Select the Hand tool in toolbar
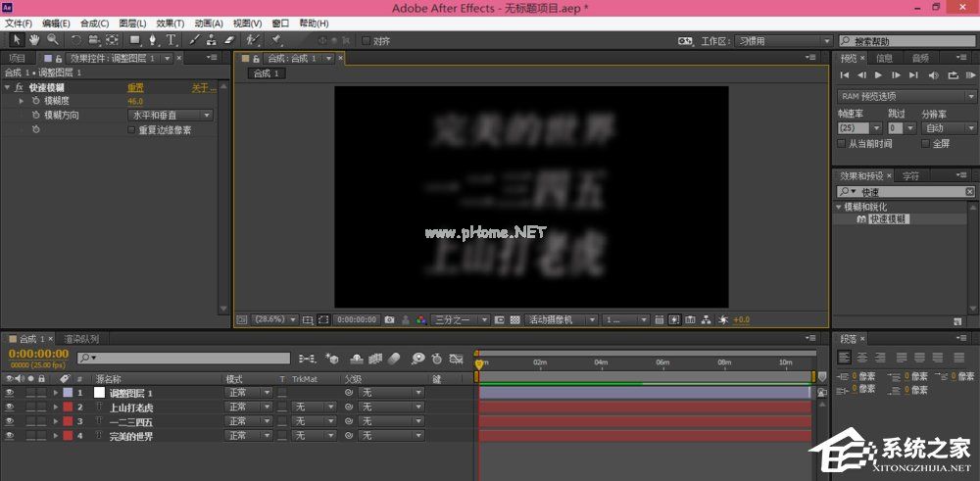Image resolution: width=980 pixels, height=481 pixels. click(x=34, y=40)
